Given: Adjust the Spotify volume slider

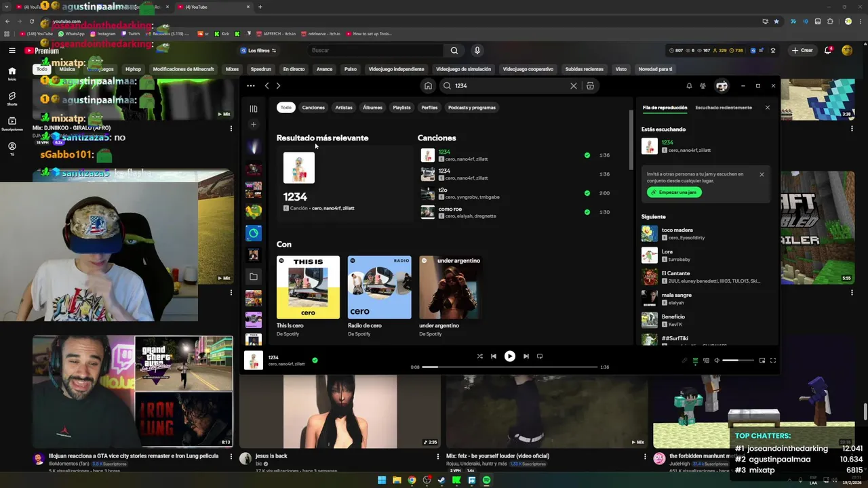Looking at the screenshot, I should point(738,361).
